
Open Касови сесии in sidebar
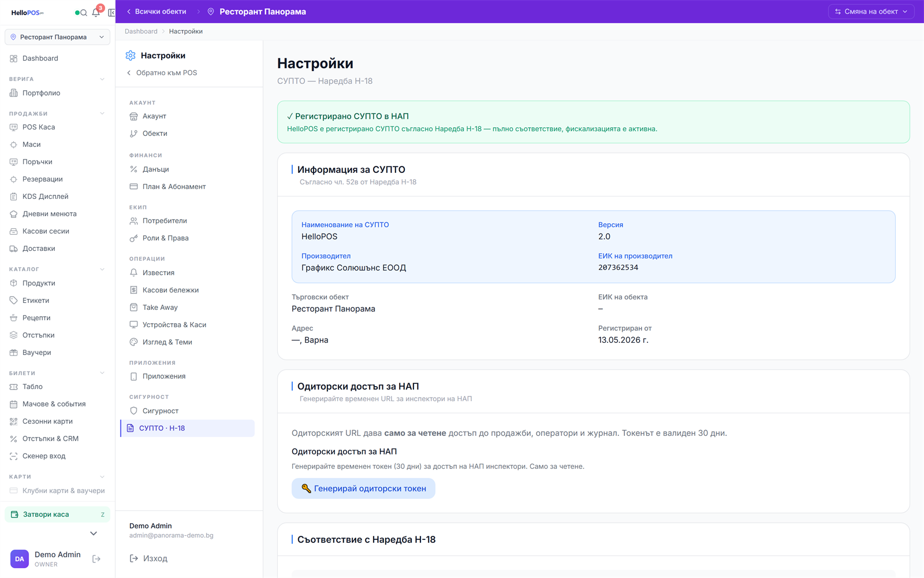coord(57,231)
